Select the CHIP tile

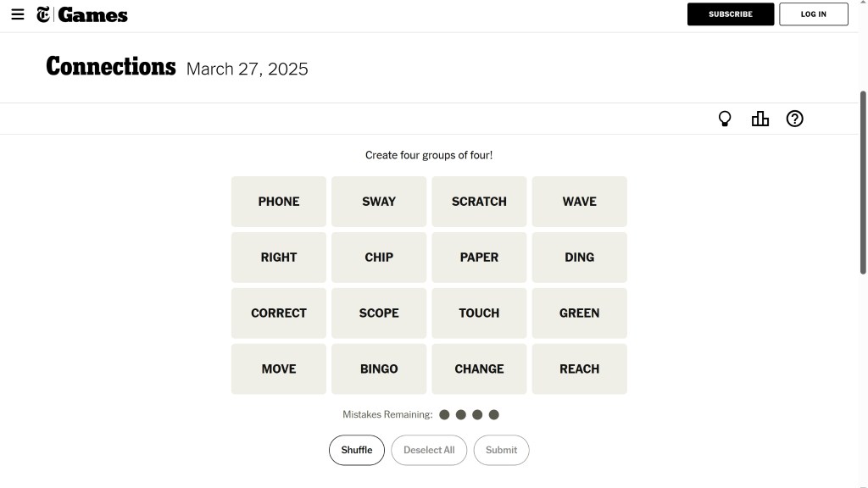coord(379,258)
